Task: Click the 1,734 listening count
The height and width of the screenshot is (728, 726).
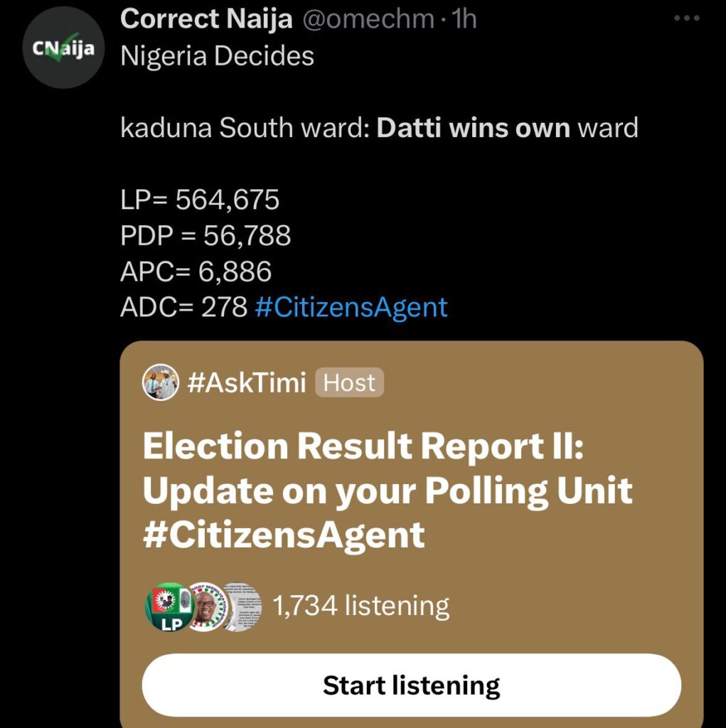Action: (x=361, y=606)
